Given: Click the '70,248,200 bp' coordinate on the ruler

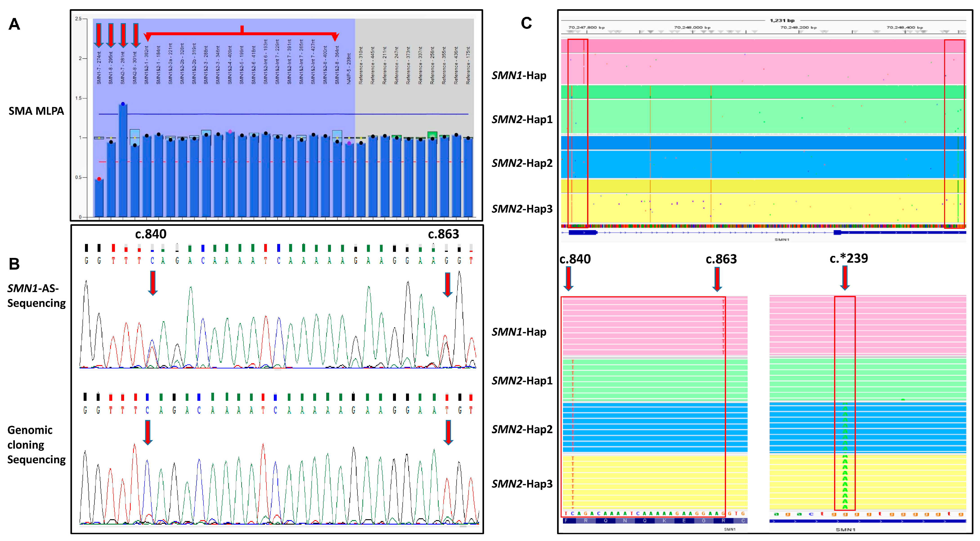Looking at the screenshot, I should pyautogui.click(x=798, y=27).
